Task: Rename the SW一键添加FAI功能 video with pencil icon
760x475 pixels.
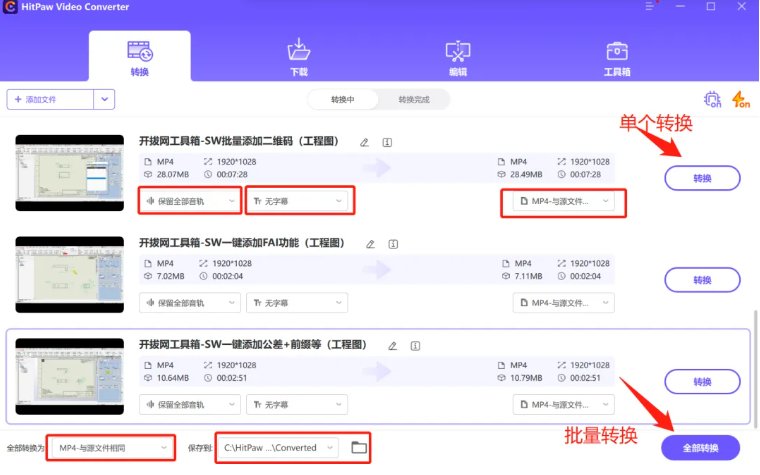Action: pyautogui.click(x=370, y=244)
